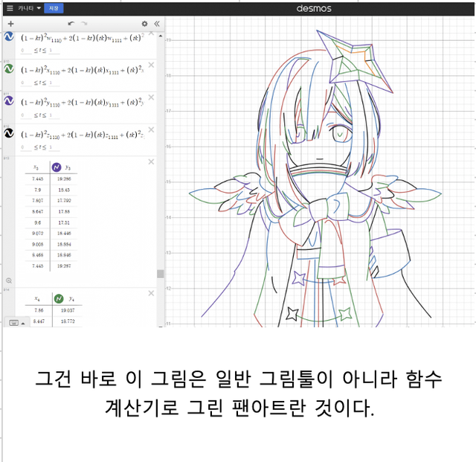Toggle the blue curve icon for the w expression
476x462 pixels.
(9, 36)
